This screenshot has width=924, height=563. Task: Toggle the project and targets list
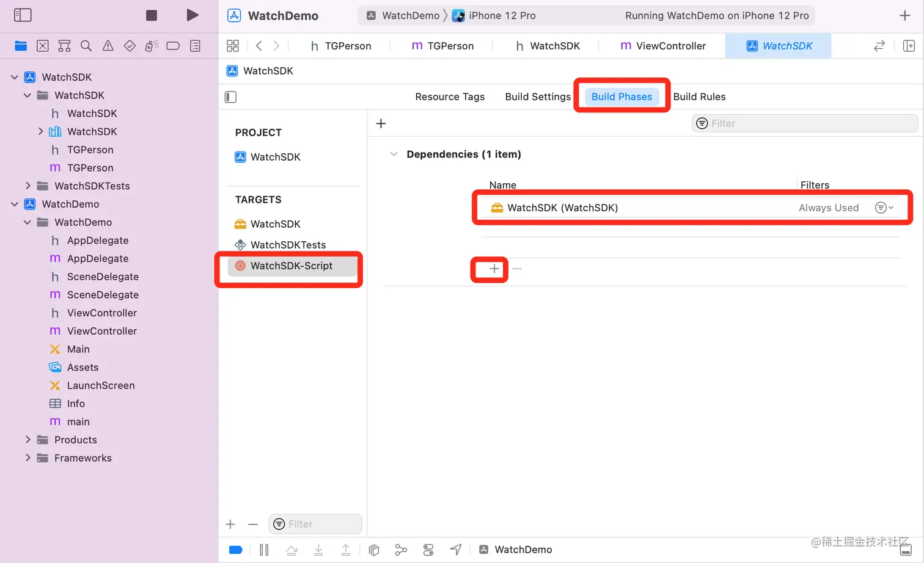pyautogui.click(x=230, y=96)
